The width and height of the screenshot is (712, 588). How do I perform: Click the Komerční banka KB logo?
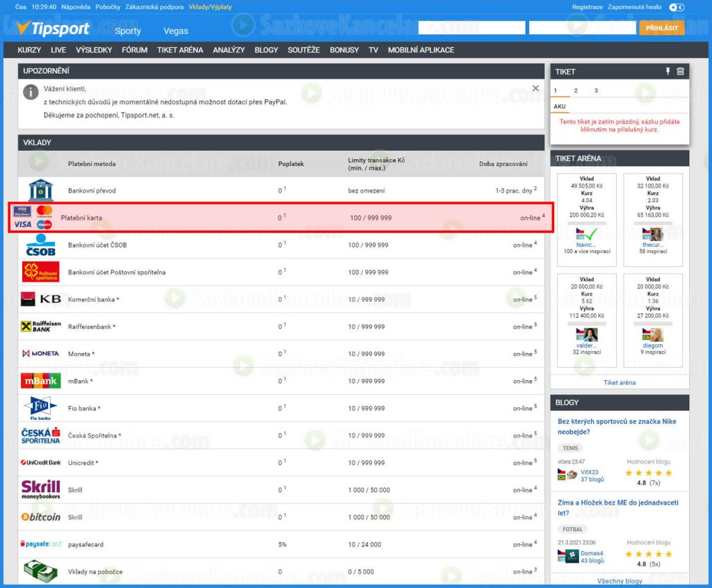tap(40, 300)
